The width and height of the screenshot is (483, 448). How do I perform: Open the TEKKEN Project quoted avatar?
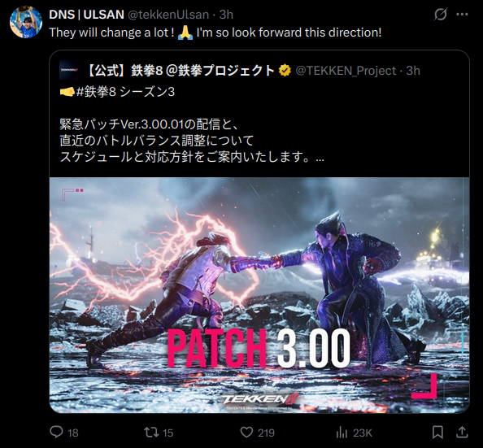click(x=69, y=70)
